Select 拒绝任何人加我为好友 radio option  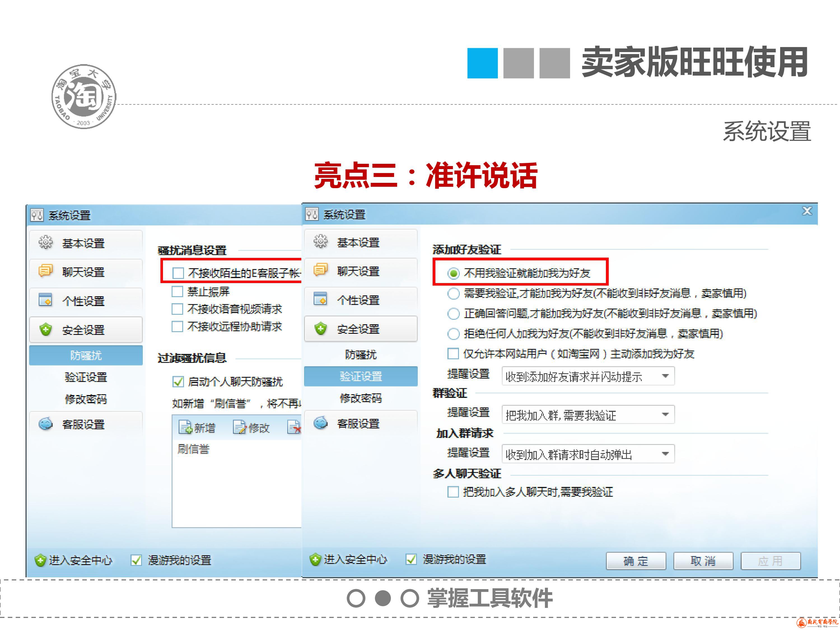(x=453, y=334)
